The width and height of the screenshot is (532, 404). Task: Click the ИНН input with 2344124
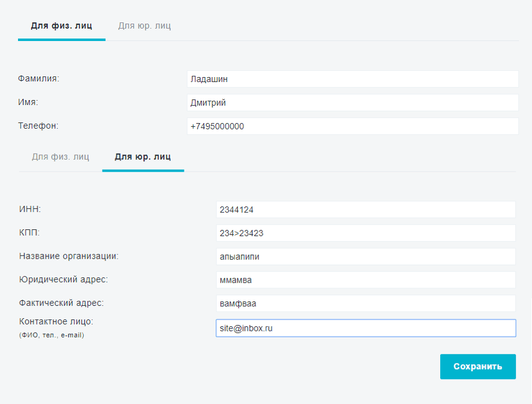point(366,209)
